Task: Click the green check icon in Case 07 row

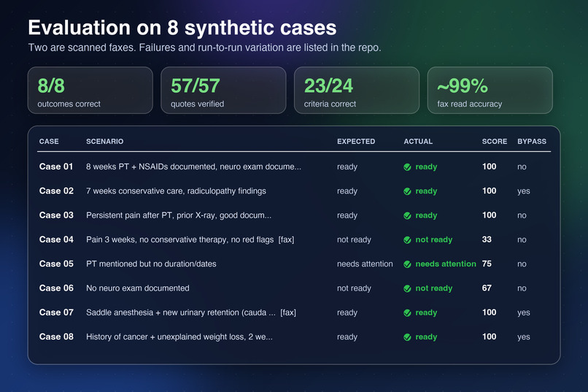Action: pos(407,313)
